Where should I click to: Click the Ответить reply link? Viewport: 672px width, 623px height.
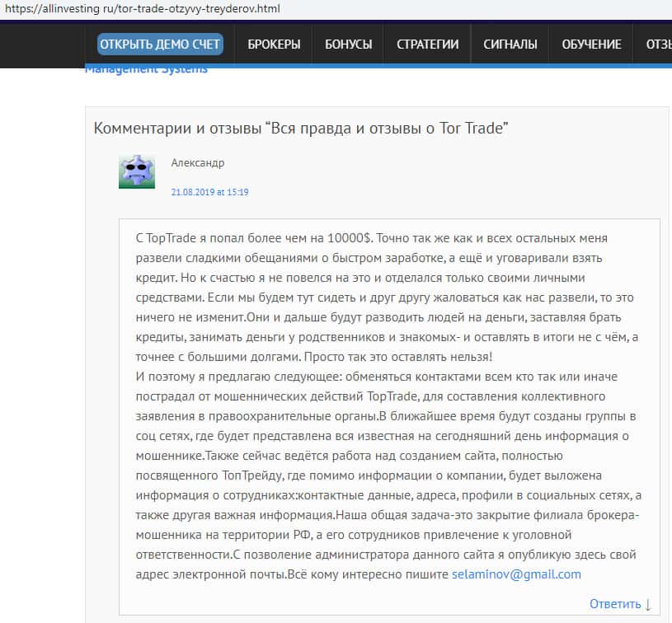point(615,604)
